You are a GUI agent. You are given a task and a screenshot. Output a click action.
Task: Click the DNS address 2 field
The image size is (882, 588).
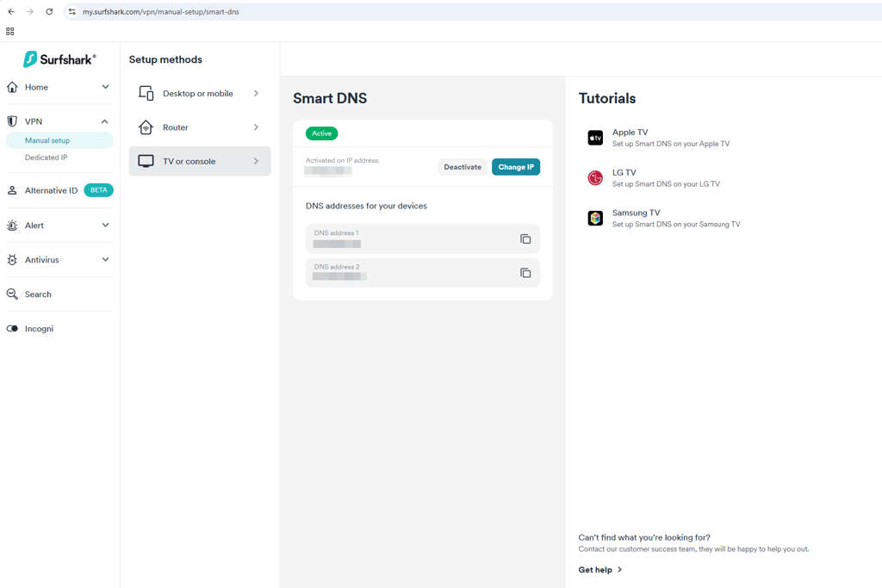[x=423, y=273]
